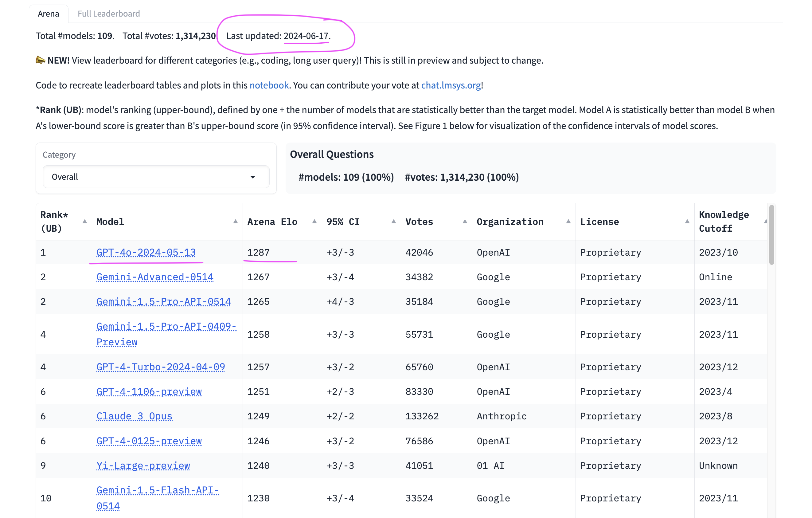Open the Full Leaderboard tab

tap(109, 14)
